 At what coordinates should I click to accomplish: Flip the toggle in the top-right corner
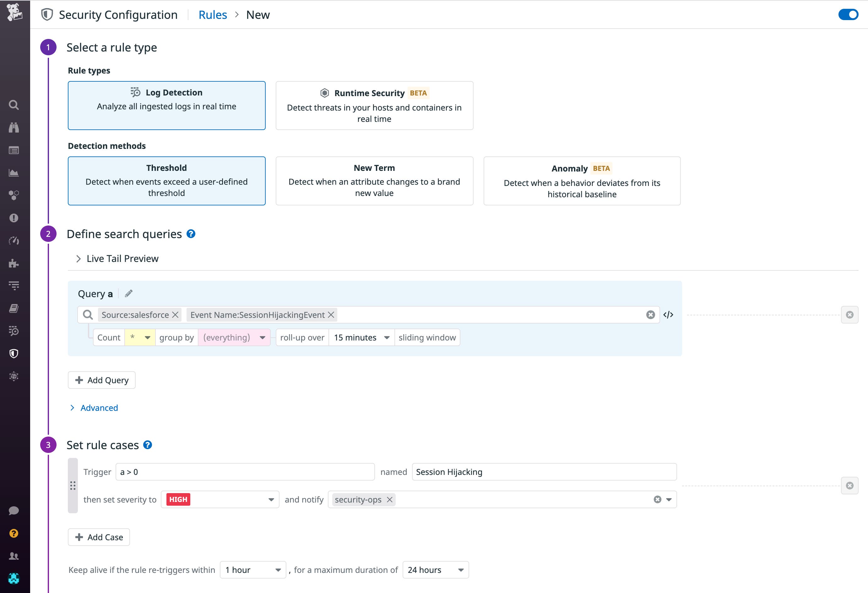point(848,14)
